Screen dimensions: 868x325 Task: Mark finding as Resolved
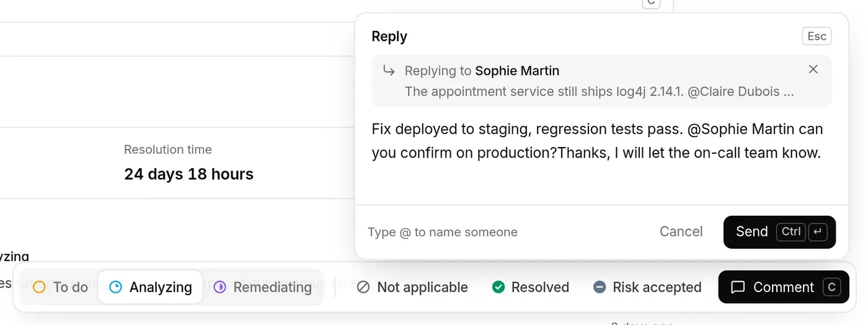pos(531,287)
